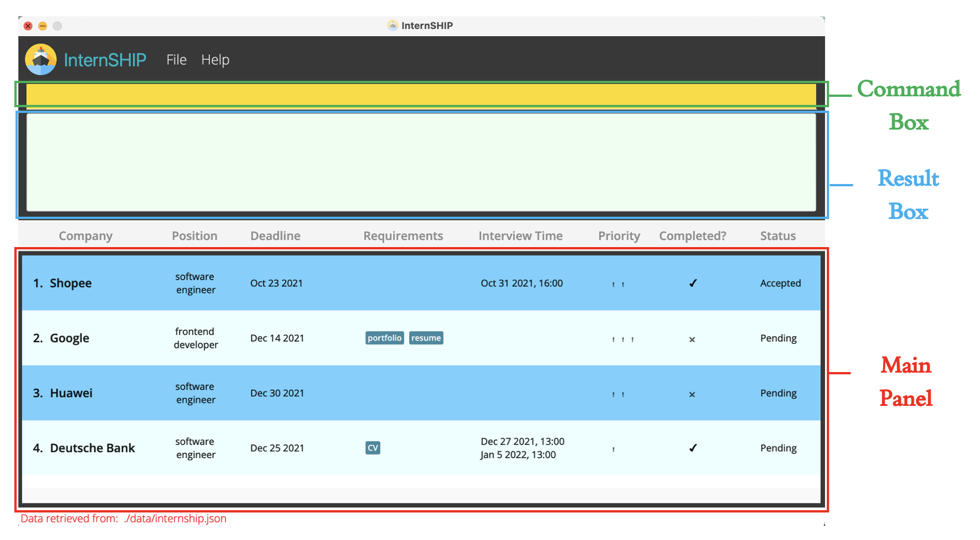
Task: Click the small app icon in title bar
Action: pyautogui.click(x=392, y=25)
